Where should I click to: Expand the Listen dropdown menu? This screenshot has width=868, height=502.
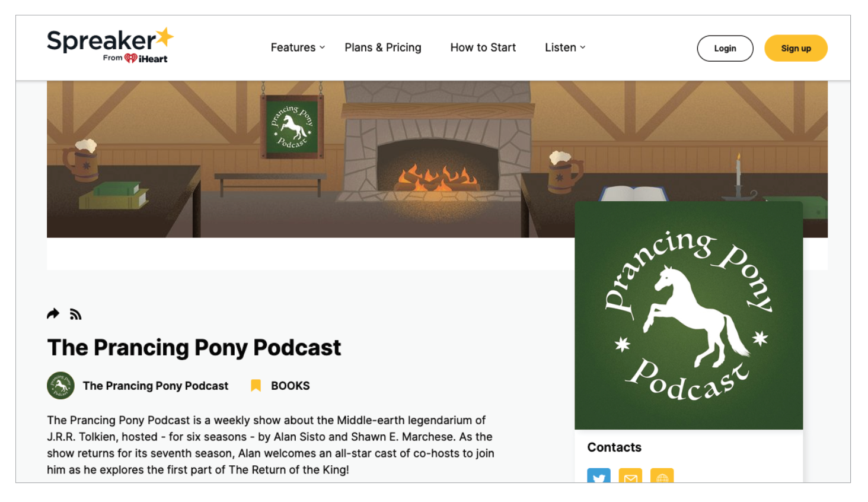(x=565, y=47)
